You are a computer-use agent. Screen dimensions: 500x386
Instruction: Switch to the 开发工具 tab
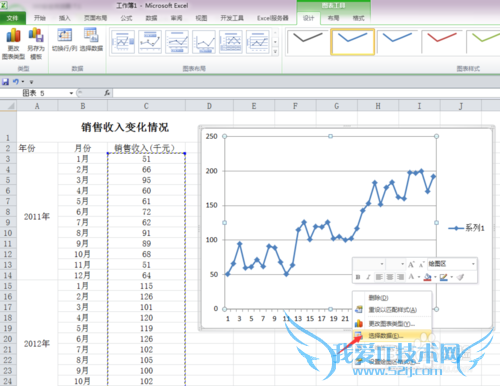232,18
